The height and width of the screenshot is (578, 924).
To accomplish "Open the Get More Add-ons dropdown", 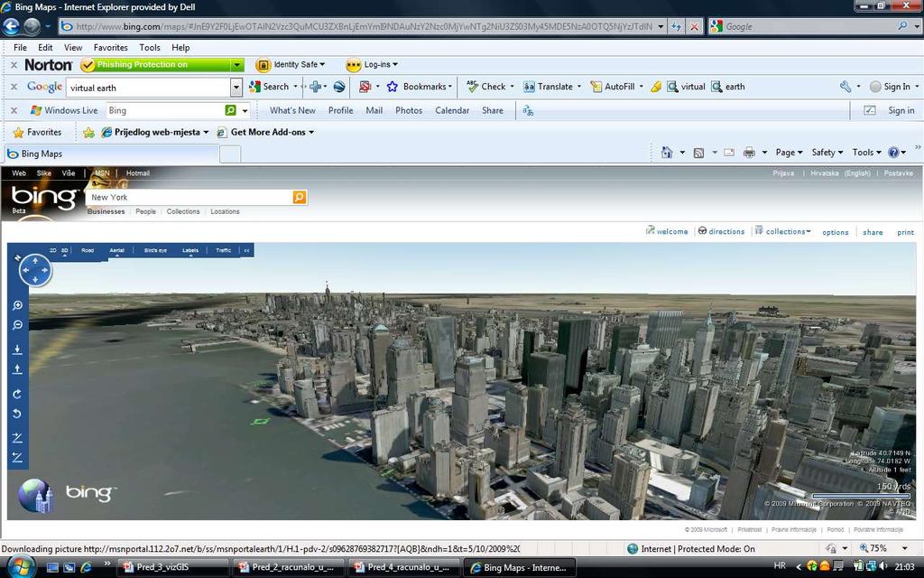I will (272, 132).
